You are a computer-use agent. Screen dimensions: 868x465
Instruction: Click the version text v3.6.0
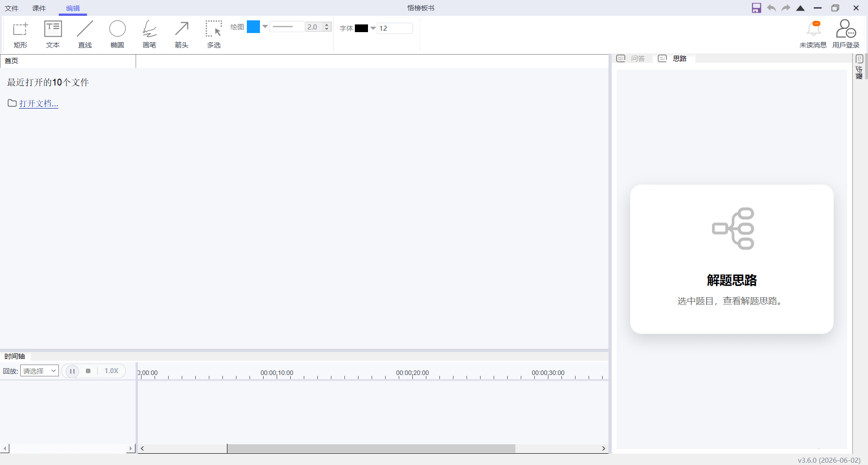click(x=829, y=460)
